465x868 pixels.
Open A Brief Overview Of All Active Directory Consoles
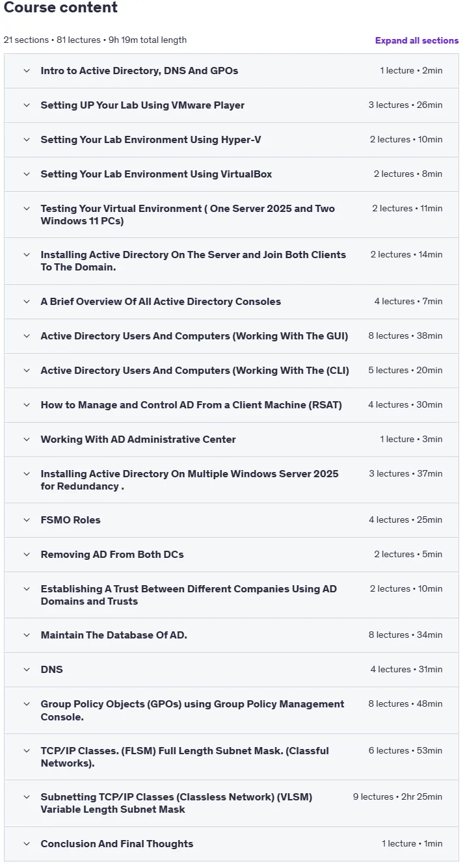(x=161, y=302)
